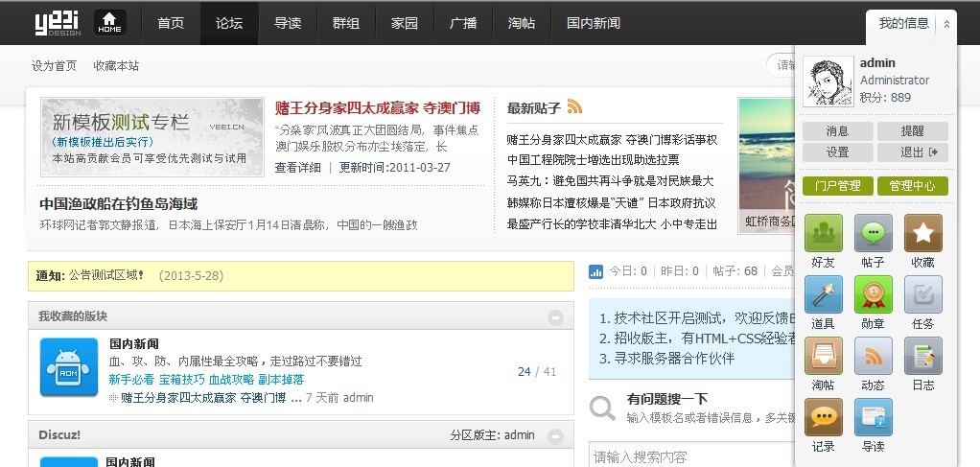Open the 帖子 posts icon

tap(874, 233)
